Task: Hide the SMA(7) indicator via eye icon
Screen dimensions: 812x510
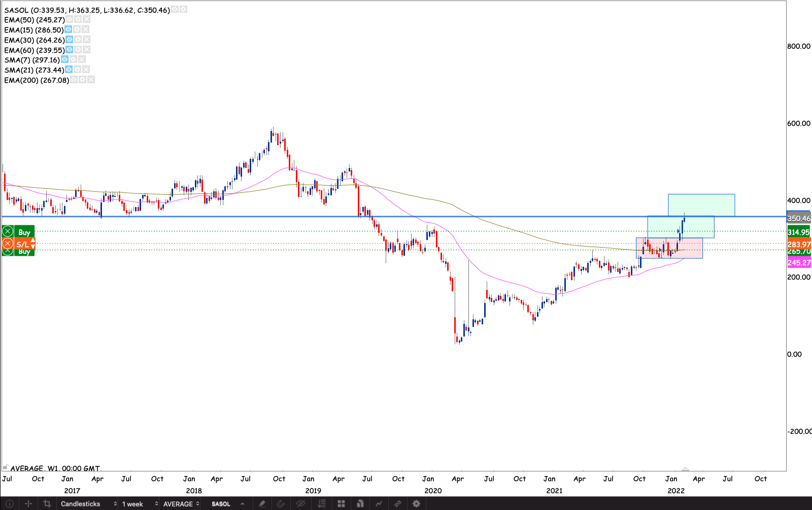Action: 64,59
